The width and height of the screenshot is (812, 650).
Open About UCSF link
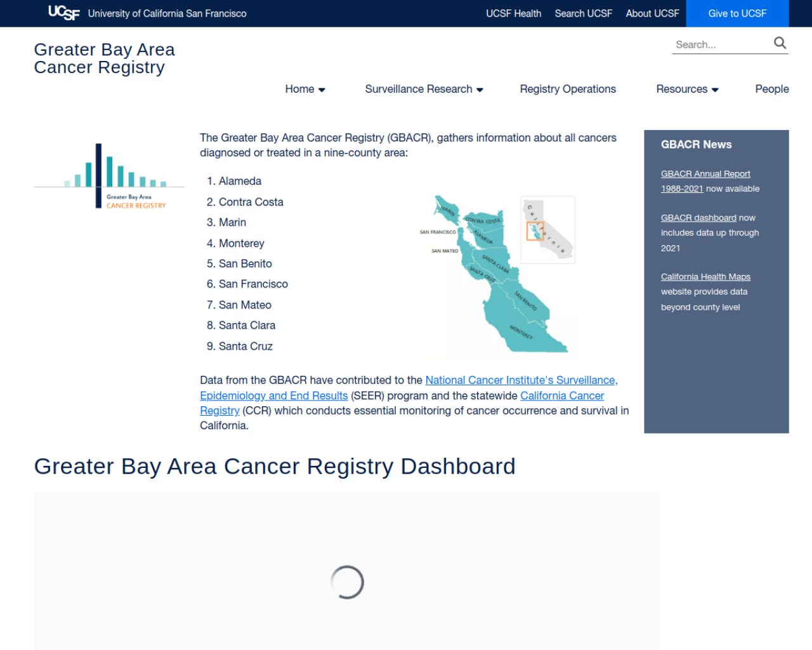click(652, 13)
